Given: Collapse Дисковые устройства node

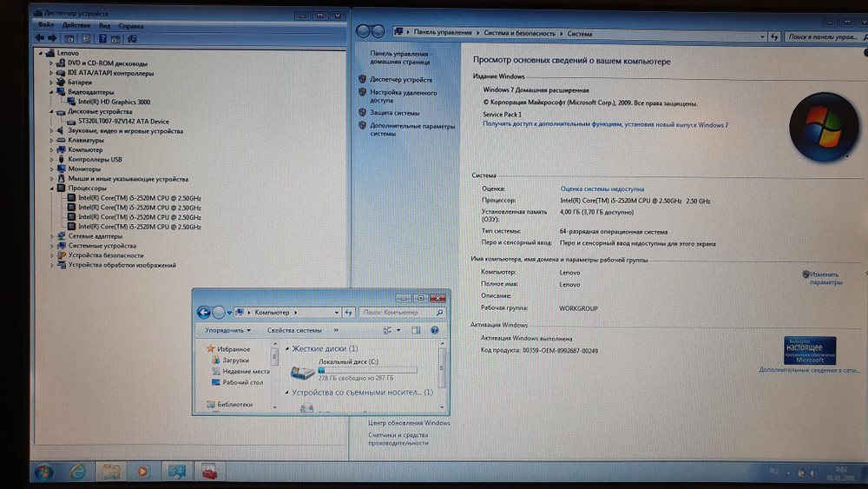Looking at the screenshot, I should (51, 111).
